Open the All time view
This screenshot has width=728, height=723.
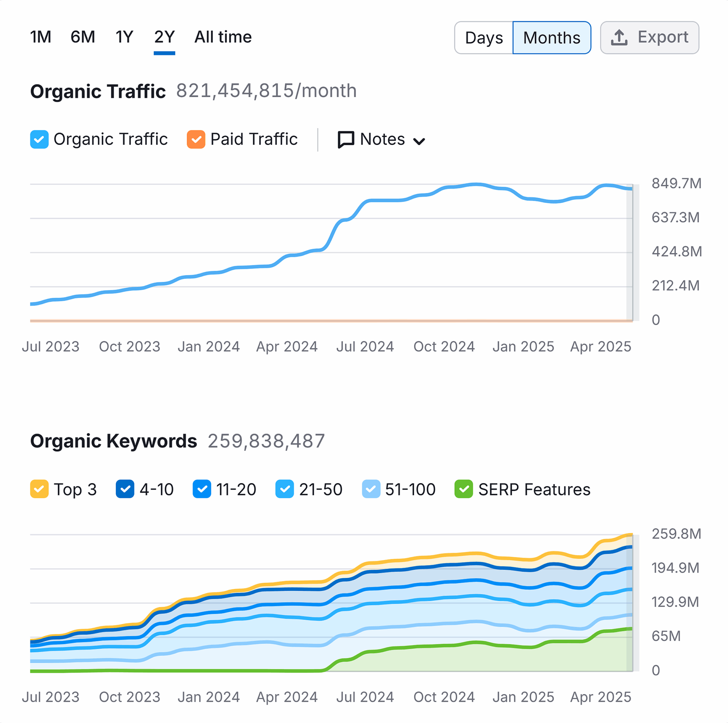(223, 37)
